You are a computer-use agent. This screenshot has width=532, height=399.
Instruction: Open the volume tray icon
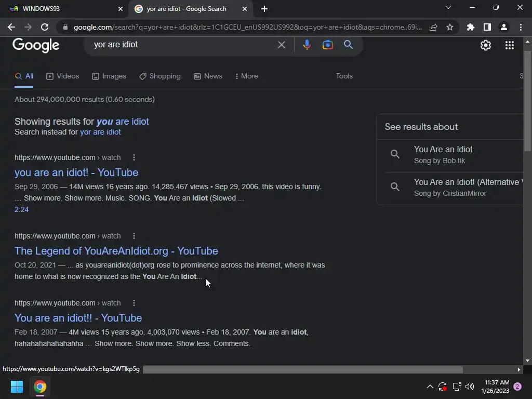click(x=470, y=387)
